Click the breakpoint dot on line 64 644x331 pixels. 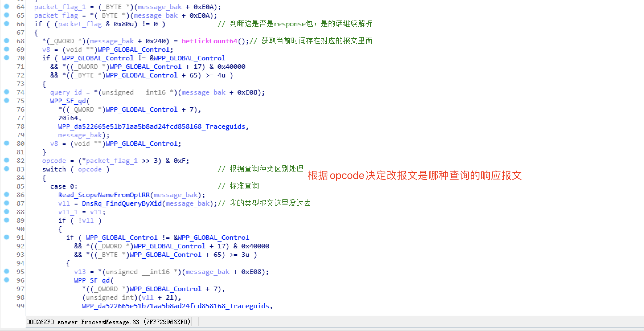click(7, 6)
